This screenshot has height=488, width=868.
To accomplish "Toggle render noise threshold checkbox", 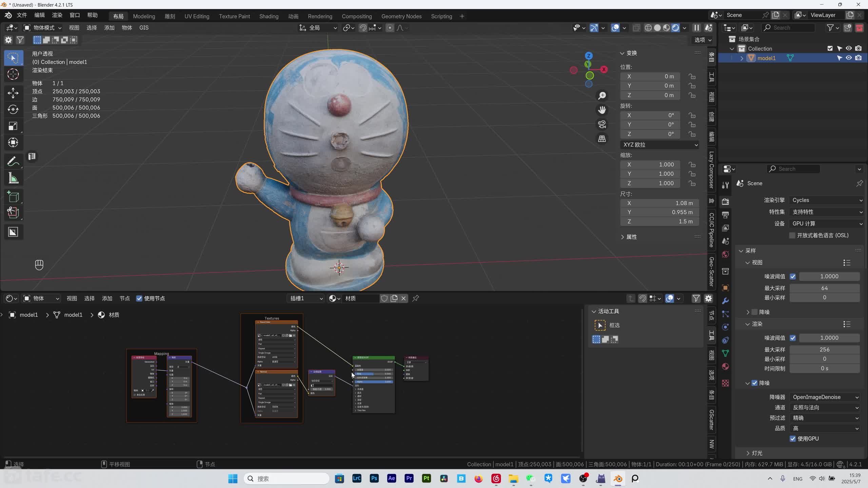I will click(x=793, y=338).
